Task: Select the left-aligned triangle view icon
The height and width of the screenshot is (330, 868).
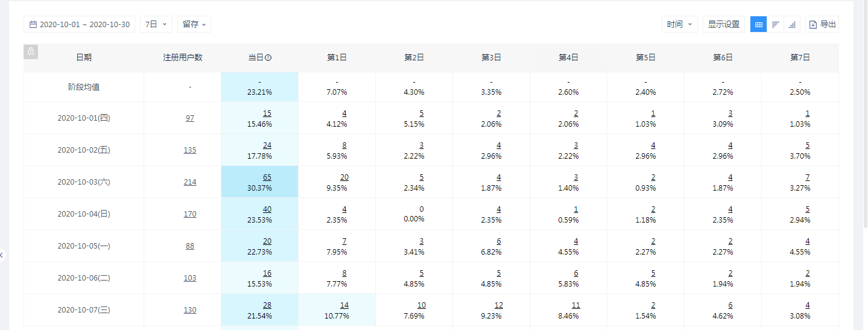Action: 775,25
